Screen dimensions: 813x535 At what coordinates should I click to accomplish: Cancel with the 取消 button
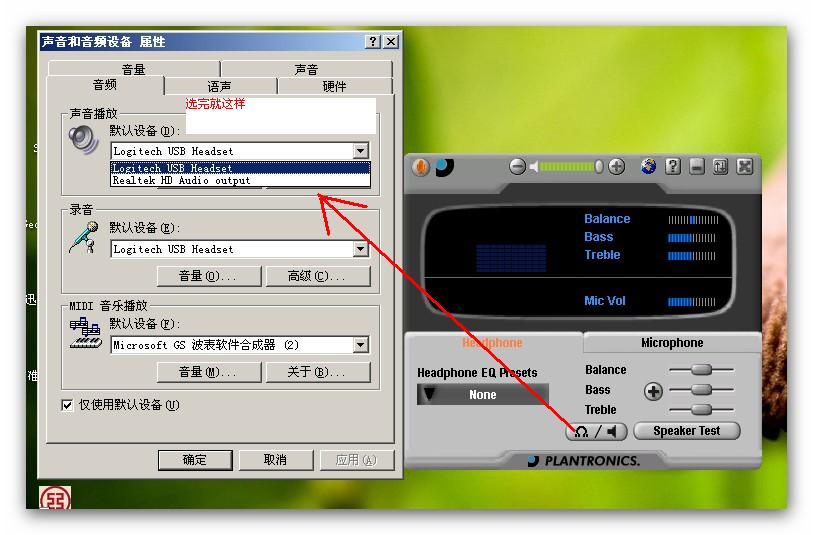click(x=276, y=460)
